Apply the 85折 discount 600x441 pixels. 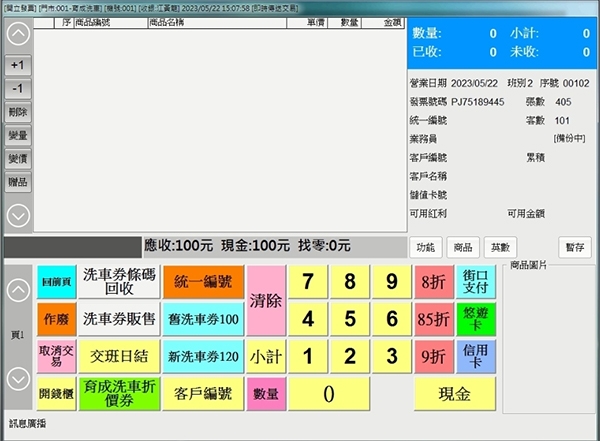434,319
